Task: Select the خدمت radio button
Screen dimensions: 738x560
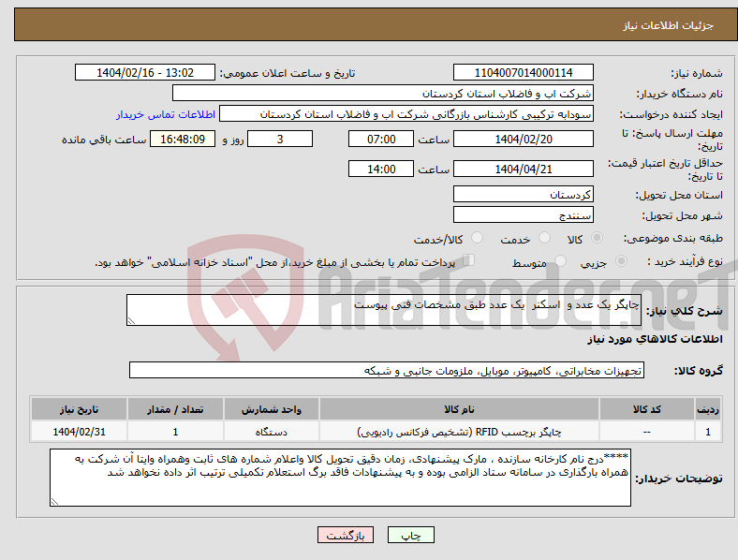Action: click(x=544, y=238)
